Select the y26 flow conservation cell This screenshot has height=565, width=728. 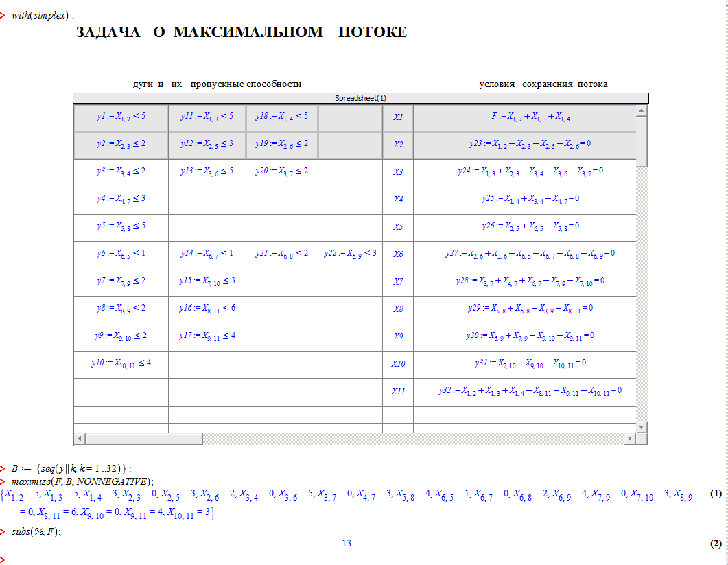pyautogui.click(x=525, y=228)
